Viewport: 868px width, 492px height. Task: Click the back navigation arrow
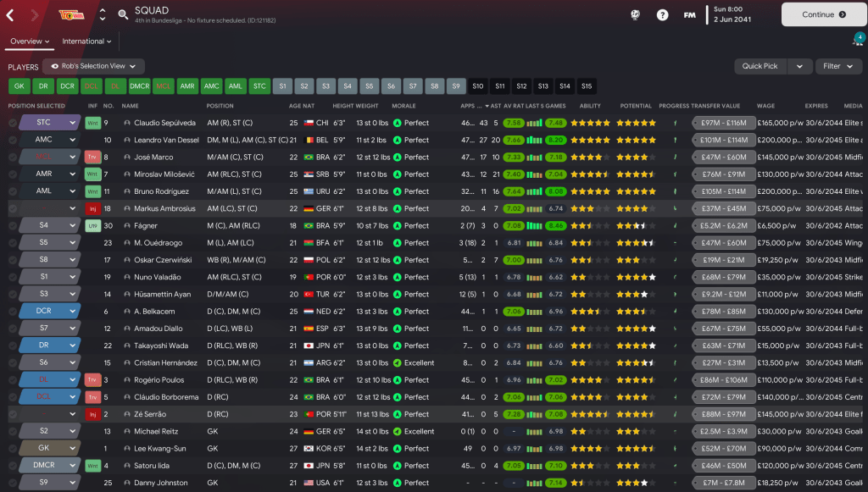point(9,14)
